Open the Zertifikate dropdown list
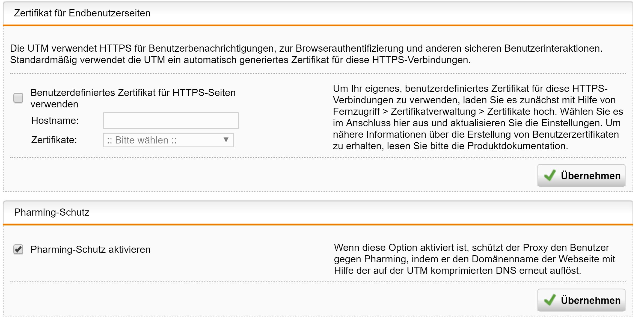This screenshot has width=644, height=320. [168, 140]
